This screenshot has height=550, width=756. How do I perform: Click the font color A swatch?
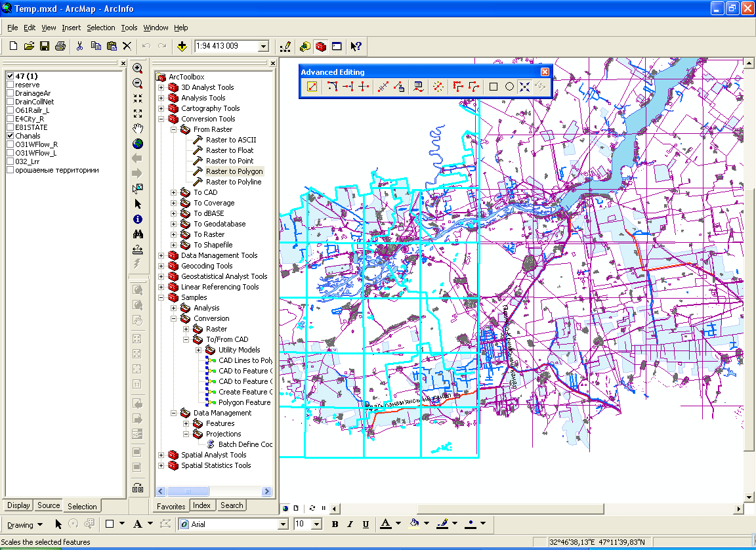[386, 524]
